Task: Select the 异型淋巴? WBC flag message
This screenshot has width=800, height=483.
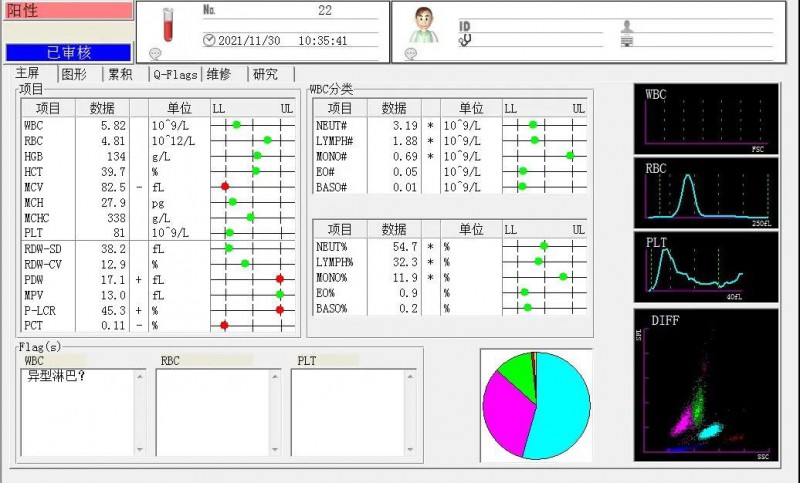Action: coord(56,376)
